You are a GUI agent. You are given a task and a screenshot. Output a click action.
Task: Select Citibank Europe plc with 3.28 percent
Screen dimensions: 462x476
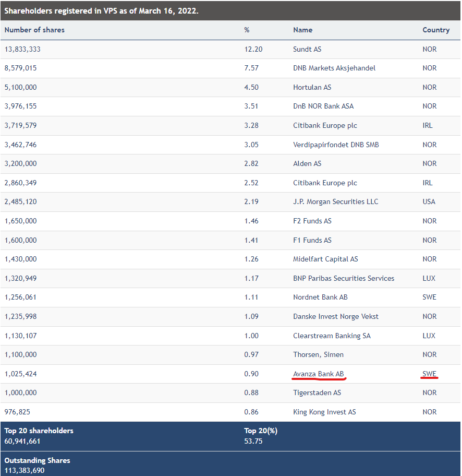point(325,125)
